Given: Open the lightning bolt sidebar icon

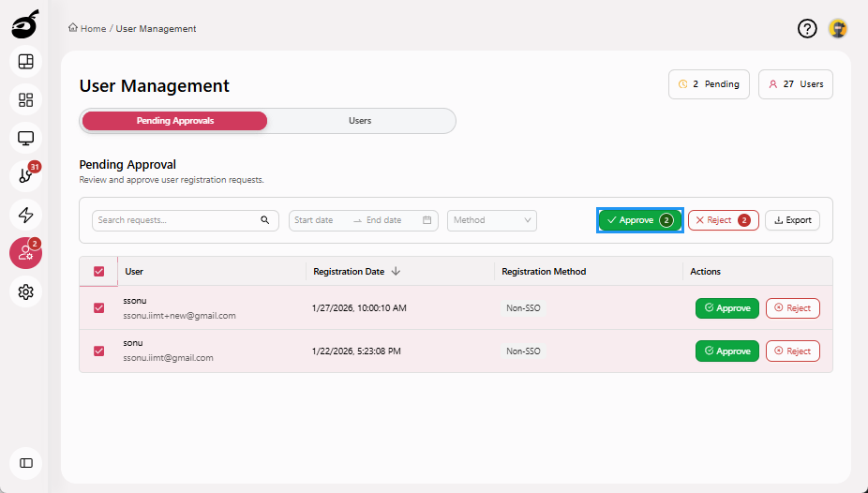Looking at the screenshot, I should pos(26,215).
